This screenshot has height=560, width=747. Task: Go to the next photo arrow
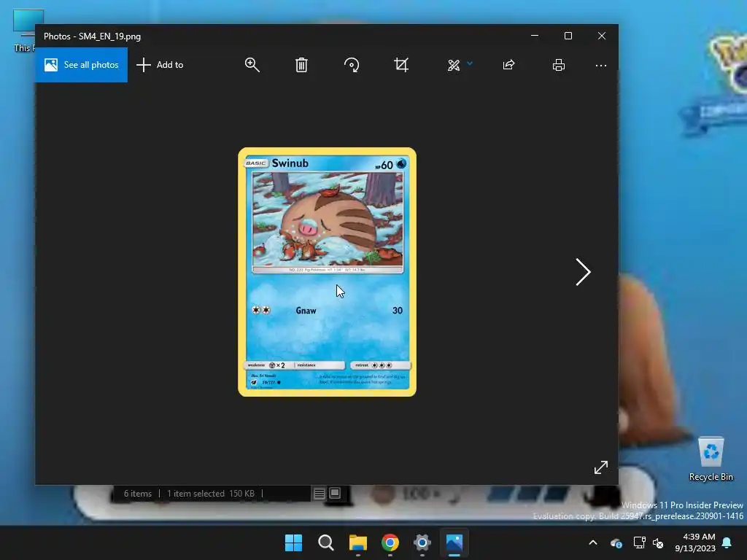coord(583,272)
